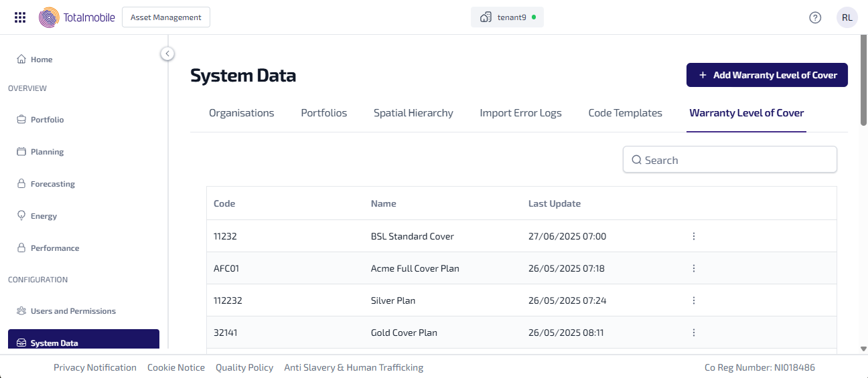868x378 pixels.
Task: Click the Planning calendar icon
Action: (21, 152)
